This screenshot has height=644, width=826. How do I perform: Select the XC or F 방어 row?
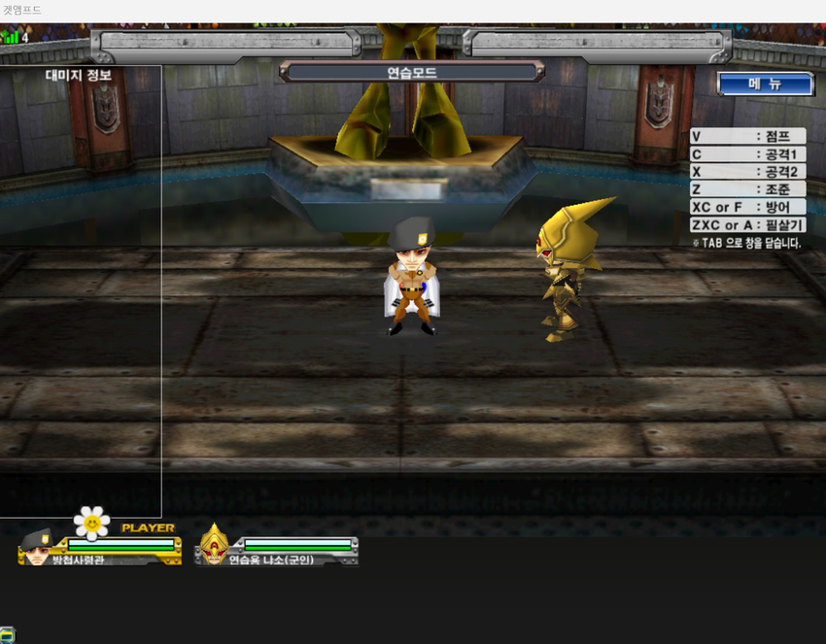[747, 207]
